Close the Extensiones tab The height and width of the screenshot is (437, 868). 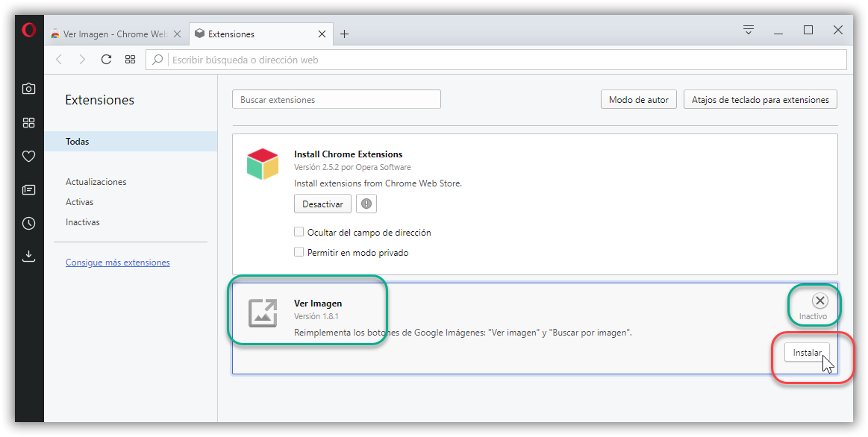[x=322, y=34]
